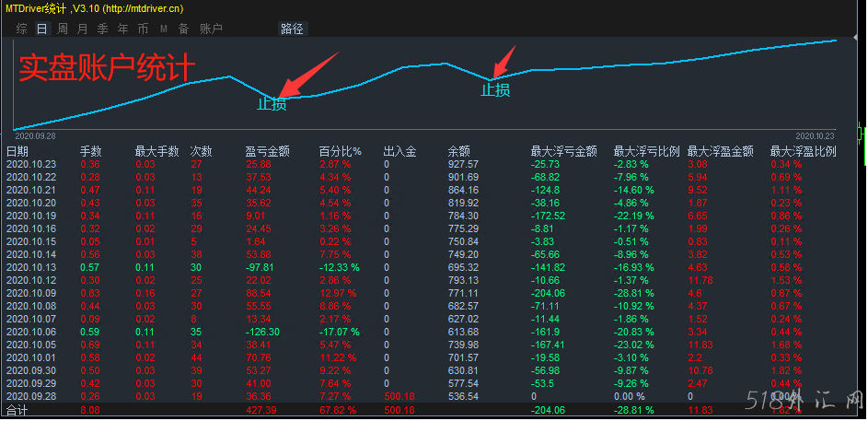Click the 出入金 column header
The height and width of the screenshot is (421, 868).
pyautogui.click(x=400, y=151)
